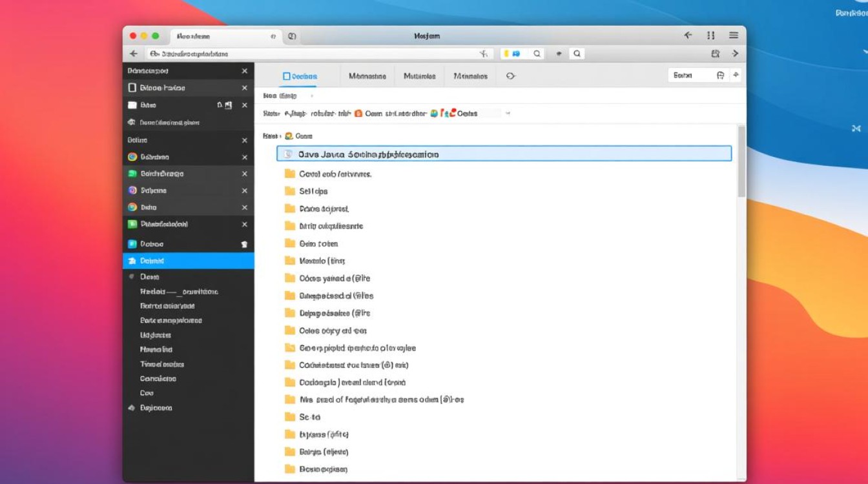Image resolution: width=868 pixels, height=484 pixels.
Task: Open the hamburger menu in the title bar
Action: click(x=734, y=35)
